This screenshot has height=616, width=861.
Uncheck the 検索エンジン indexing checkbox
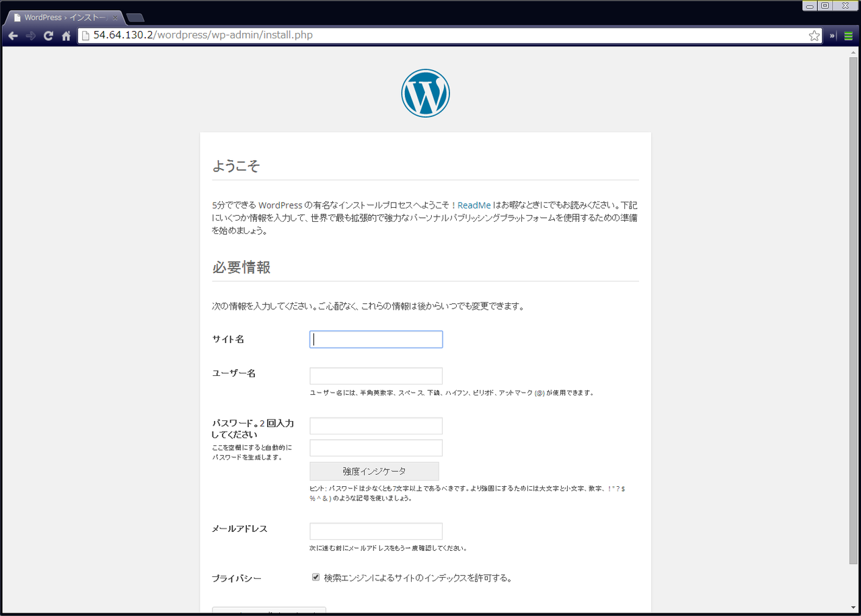(315, 577)
